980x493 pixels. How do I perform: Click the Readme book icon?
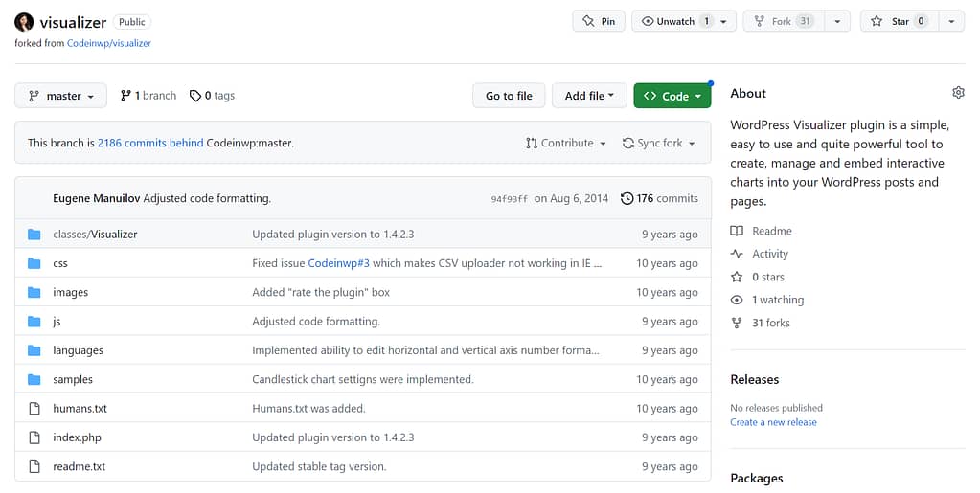coord(737,232)
